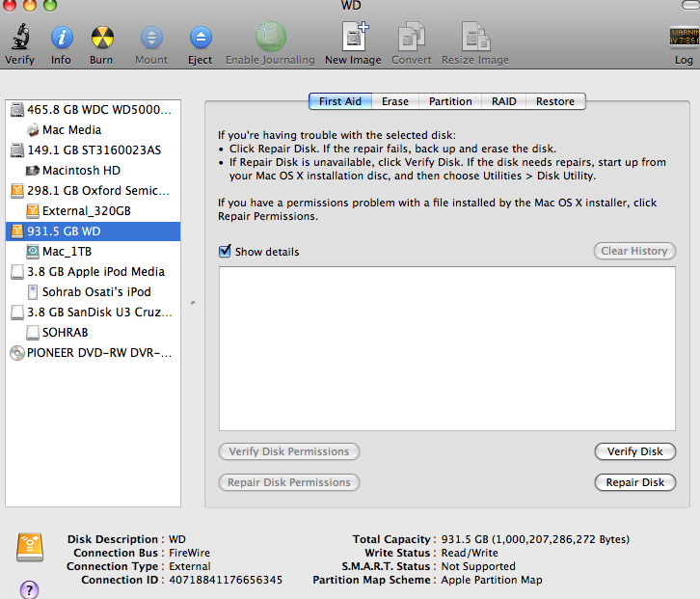Click the 465.8 GB WDC drive icon
The height and width of the screenshot is (599, 700).
17,109
